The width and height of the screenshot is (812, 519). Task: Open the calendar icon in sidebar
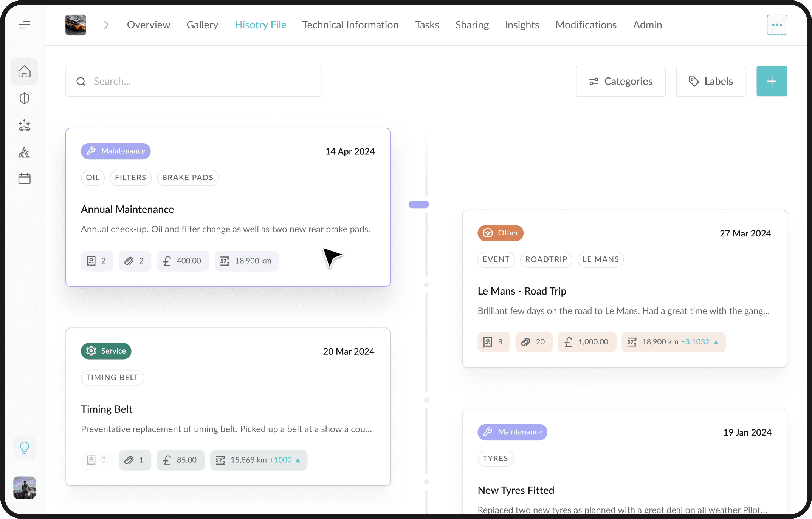click(x=25, y=178)
